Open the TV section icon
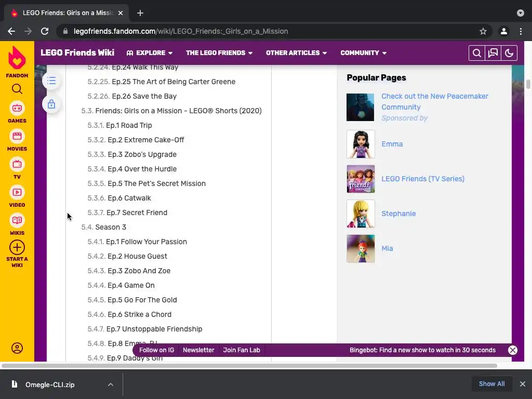Screen dimensions: 532x399 [17, 165]
